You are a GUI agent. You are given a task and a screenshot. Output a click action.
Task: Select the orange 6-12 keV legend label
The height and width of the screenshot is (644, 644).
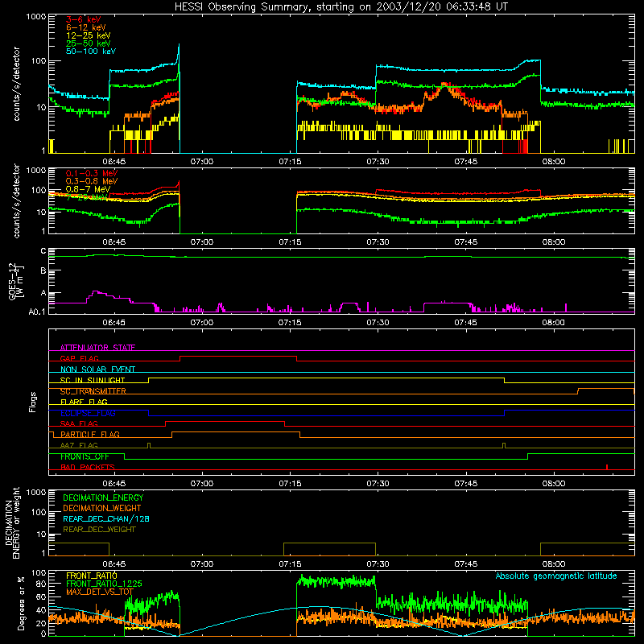click(85, 27)
